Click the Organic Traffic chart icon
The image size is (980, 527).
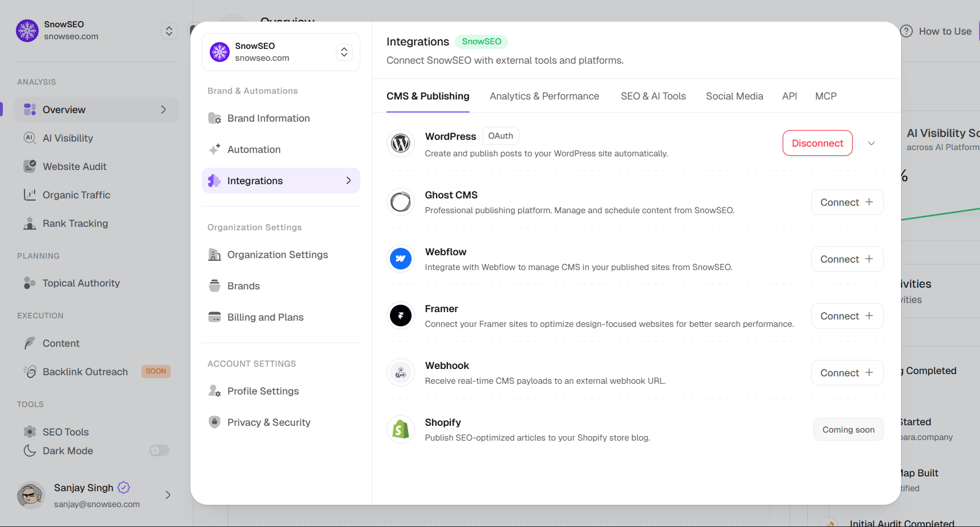tap(30, 195)
